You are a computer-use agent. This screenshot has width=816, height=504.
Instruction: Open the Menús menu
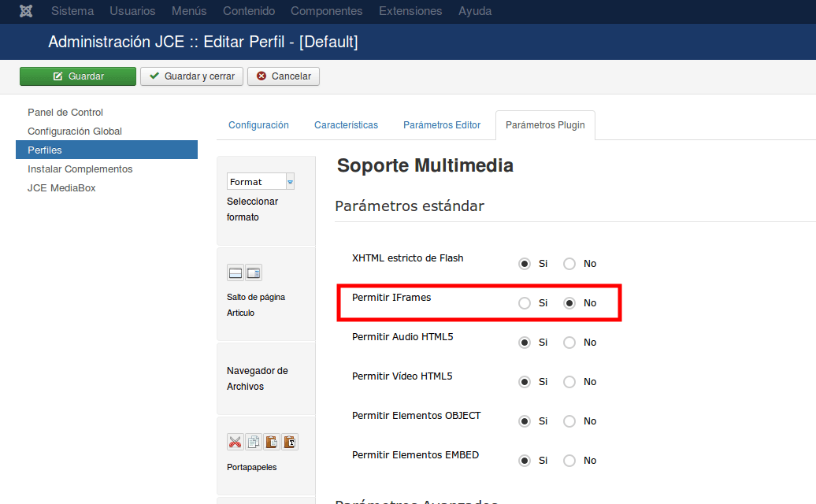[x=189, y=11]
